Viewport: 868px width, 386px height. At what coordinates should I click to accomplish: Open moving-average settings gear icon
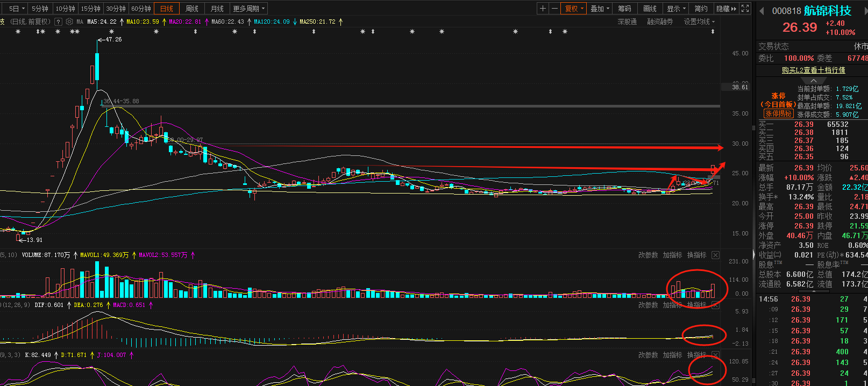click(69, 22)
